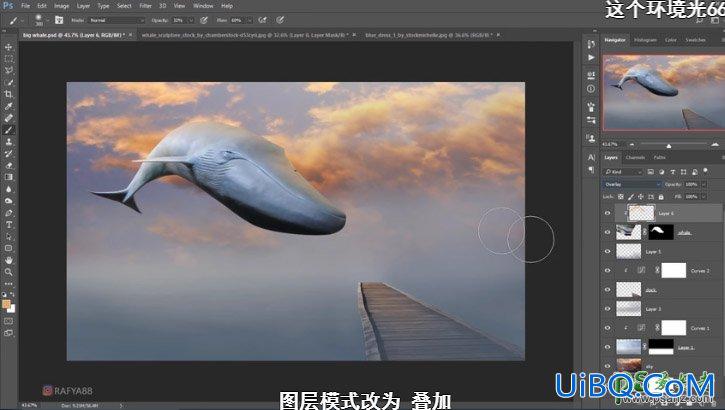
Task: Switch to the Channels tab
Action: click(x=635, y=158)
